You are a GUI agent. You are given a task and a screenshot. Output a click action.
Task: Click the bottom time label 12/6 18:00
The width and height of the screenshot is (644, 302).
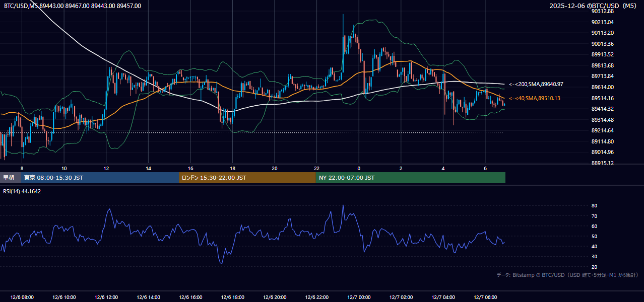point(232,297)
